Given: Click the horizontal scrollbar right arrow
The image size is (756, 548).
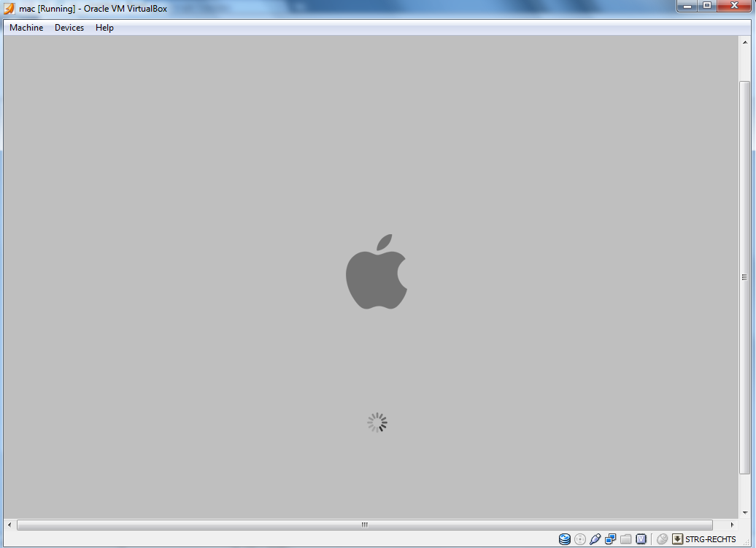Looking at the screenshot, I should coord(732,525).
